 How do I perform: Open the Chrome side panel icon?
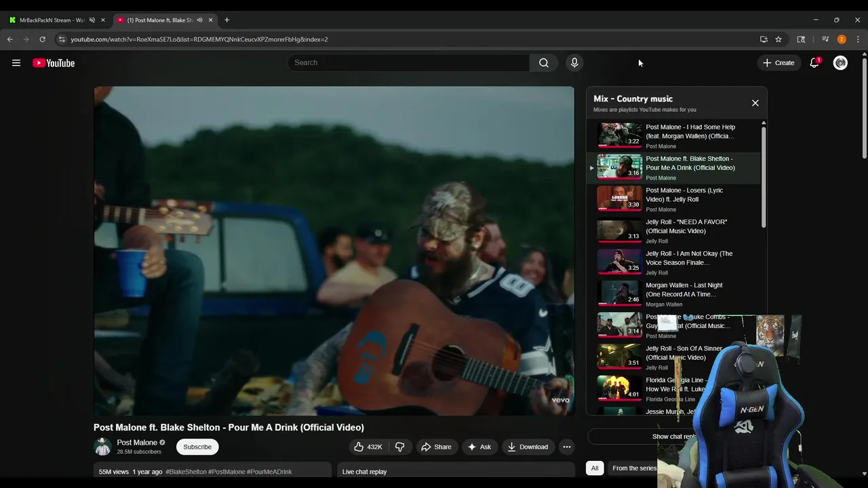tap(801, 39)
